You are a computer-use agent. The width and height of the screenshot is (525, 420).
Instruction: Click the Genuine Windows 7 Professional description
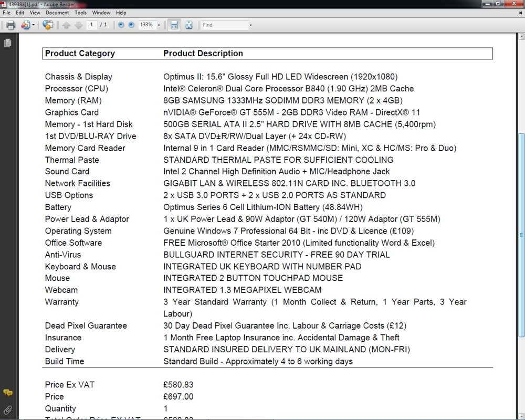click(x=289, y=231)
